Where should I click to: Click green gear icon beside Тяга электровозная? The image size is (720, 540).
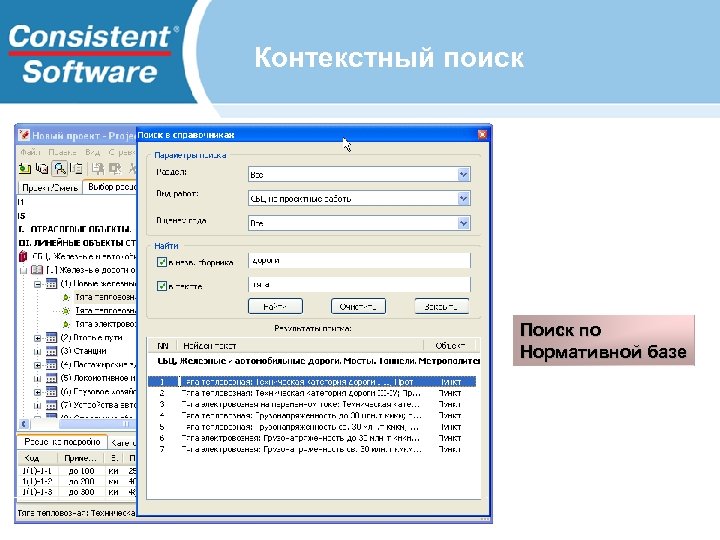pyautogui.click(x=66, y=324)
